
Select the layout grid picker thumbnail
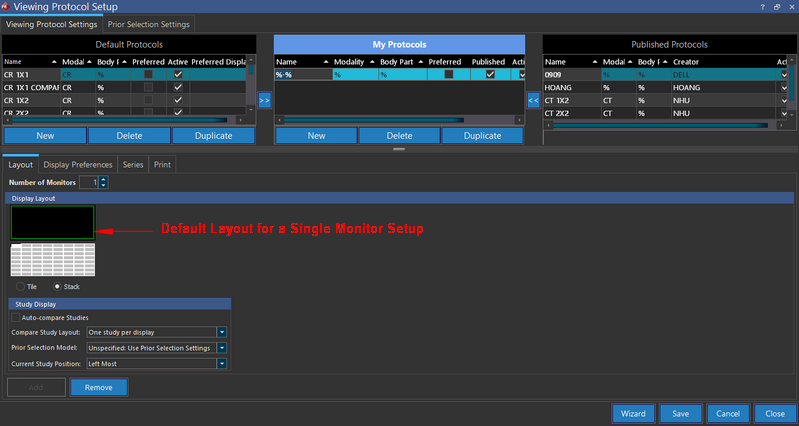coord(52,259)
